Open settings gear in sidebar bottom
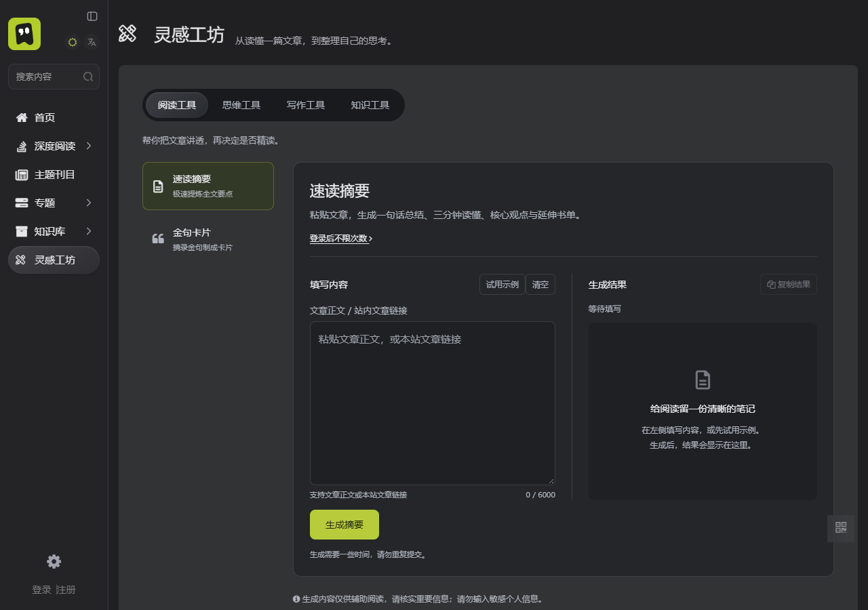The height and width of the screenshot is (610, 868). (x=54, y=561)
